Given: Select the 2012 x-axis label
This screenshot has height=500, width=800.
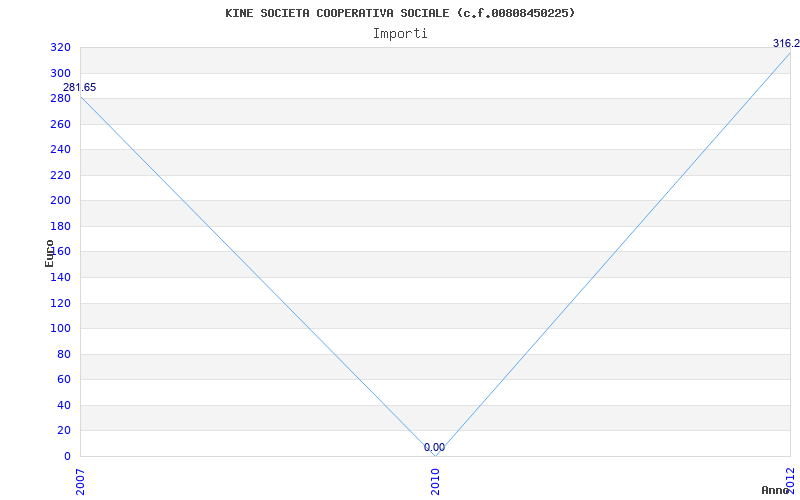Looking at the screenshot, I should coord(790,482).
